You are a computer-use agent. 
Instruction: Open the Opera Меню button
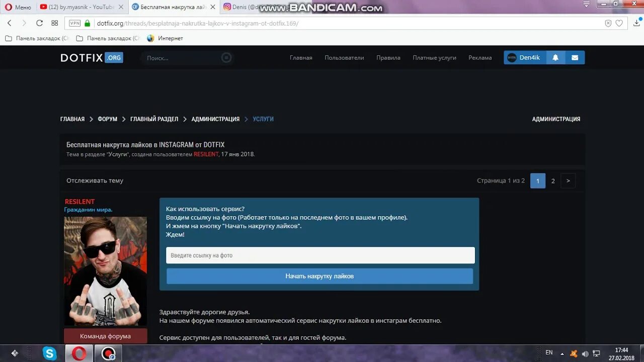[x=18, y=7]
